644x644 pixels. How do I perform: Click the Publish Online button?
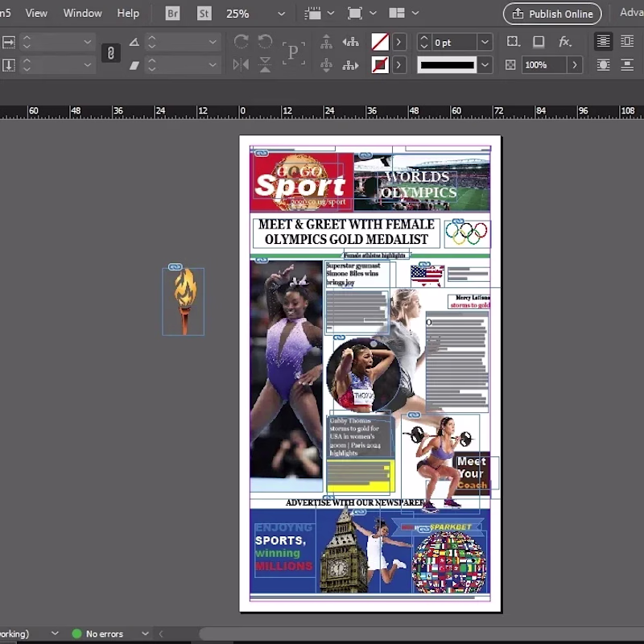[552, 14]
